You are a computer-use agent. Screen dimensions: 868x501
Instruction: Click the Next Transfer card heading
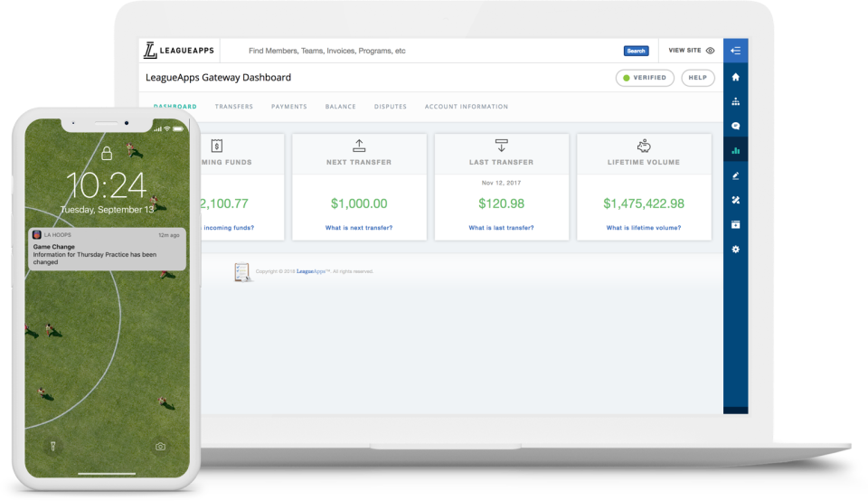[x=359, y=162]
